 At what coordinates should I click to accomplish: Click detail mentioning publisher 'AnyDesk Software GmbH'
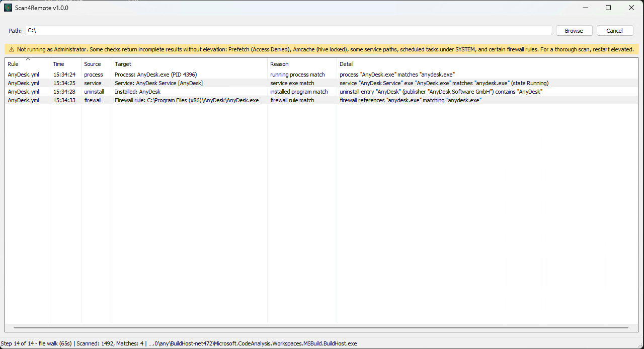point(441,92)
